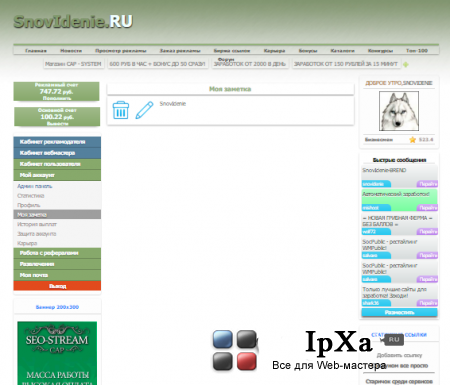This screenshot has width=450, height=385.
Task: Open Биржа ссылок in top menu
Action: click(x=232, y=51)
